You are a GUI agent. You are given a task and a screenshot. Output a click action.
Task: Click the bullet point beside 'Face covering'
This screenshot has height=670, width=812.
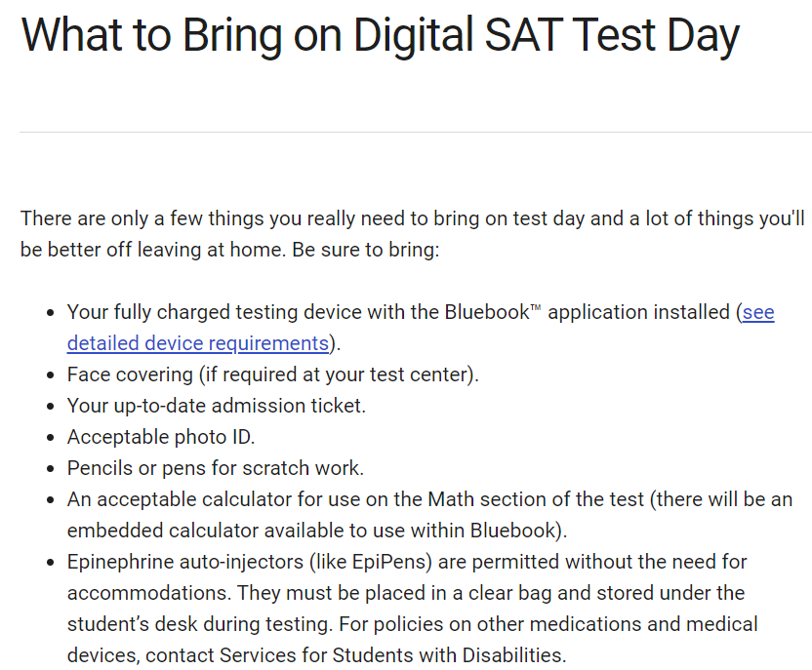(x=50, y=375)
